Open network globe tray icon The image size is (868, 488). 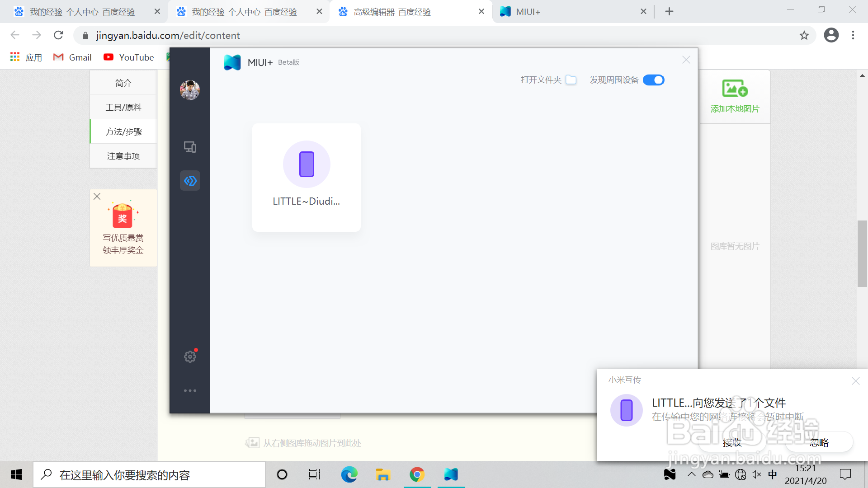click(x=741, y=474)
